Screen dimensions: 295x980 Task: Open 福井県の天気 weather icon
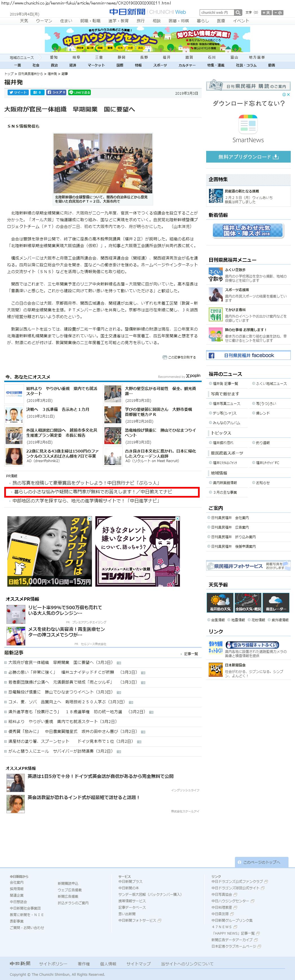coord(220,602)
